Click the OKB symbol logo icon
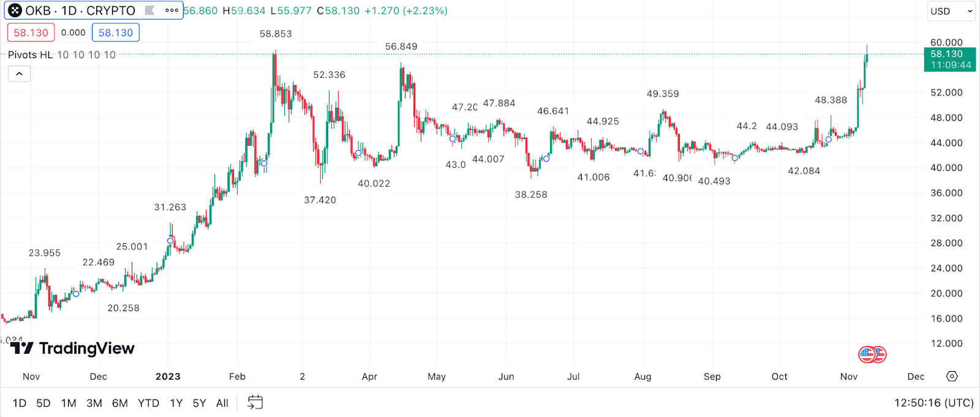The image size is (980, 417). click(x=15, y=10)
